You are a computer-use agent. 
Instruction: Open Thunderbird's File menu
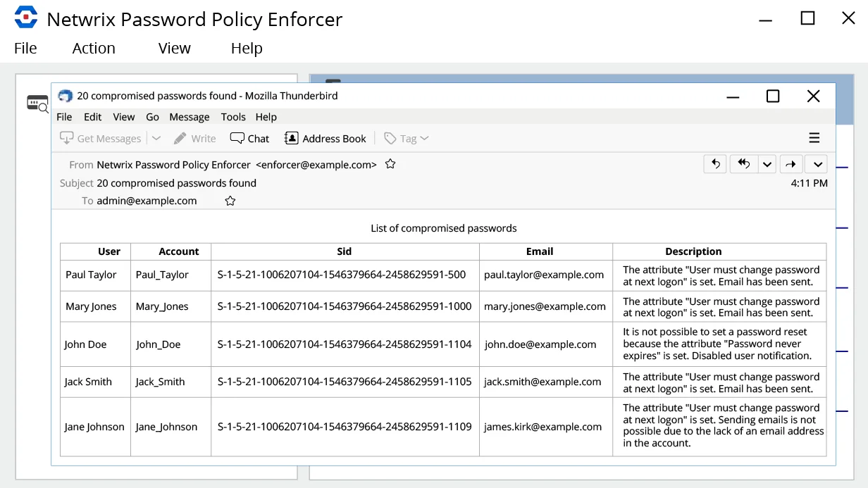click(64, 117)
